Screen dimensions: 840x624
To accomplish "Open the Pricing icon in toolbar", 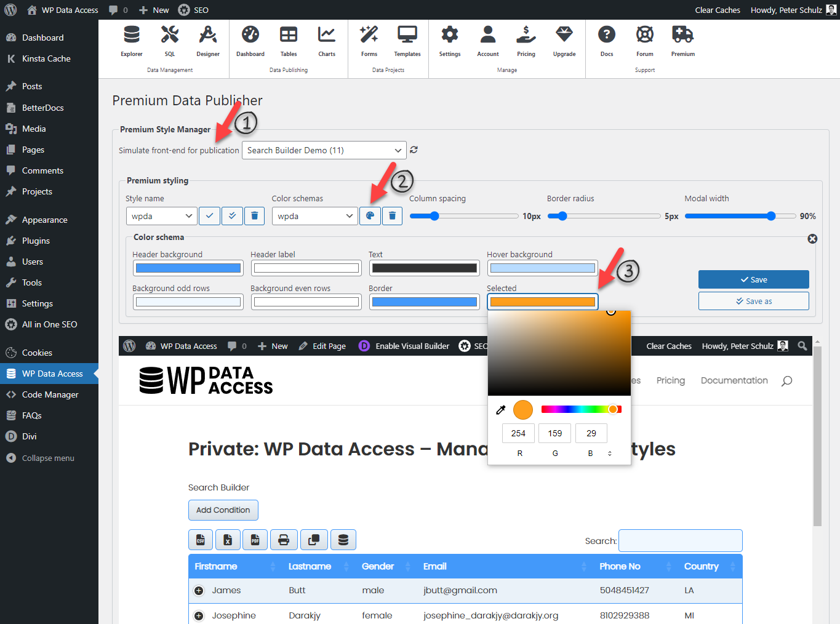I will 526,41.
